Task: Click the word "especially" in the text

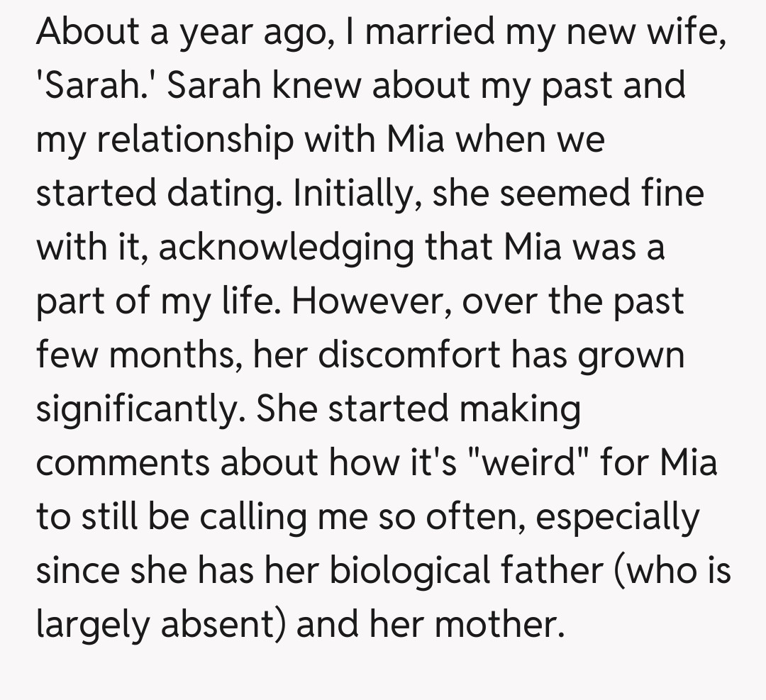Action: point(617,516)
